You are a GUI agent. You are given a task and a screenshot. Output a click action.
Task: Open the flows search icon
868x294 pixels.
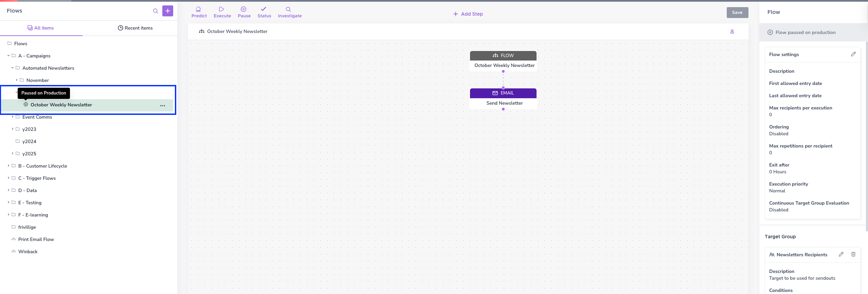[156, 11]
